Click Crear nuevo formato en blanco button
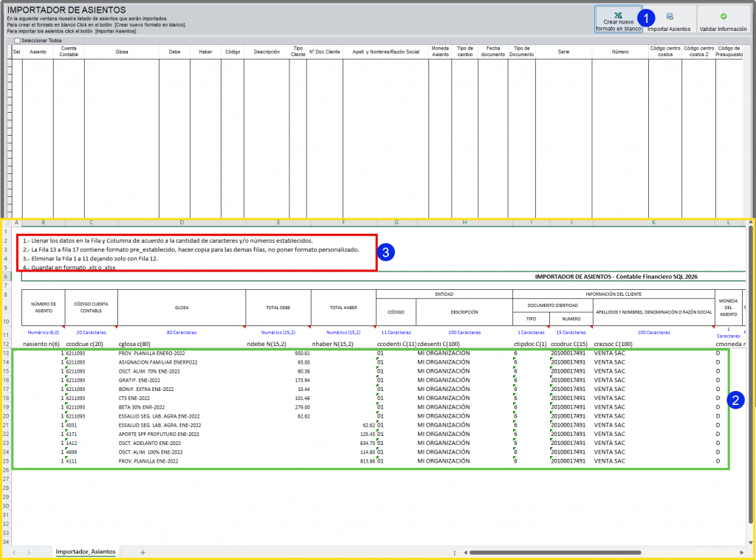Viewport: 756px width, 560px height. [618, 19]
